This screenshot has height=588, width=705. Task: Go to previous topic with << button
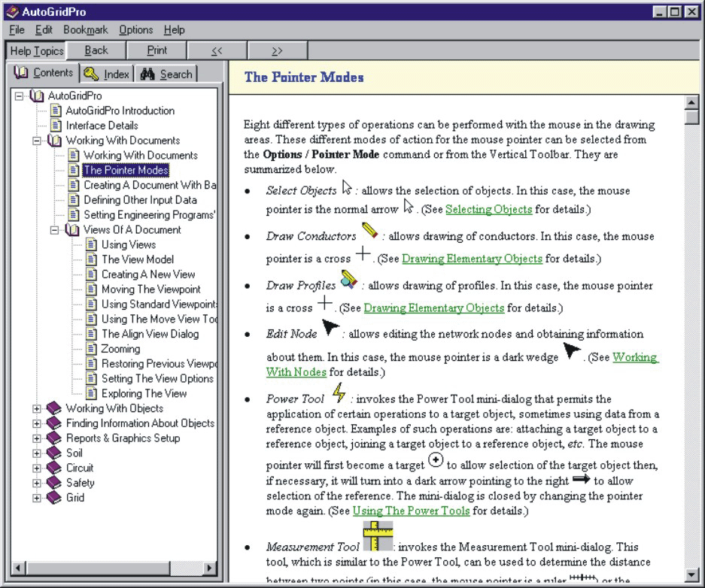(217, 50)
